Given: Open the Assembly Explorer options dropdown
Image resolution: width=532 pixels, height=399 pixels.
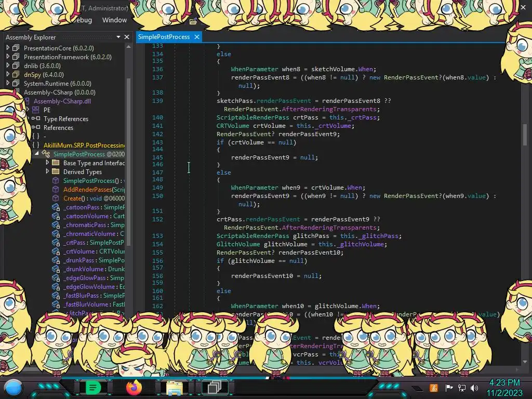Looking at the screenshot, I should coord(118,37).
